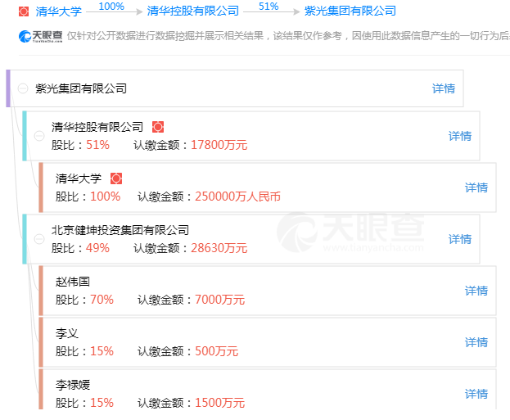View 详情 for 清华大学 row
The image size is (510, 420).
[476, 187]
